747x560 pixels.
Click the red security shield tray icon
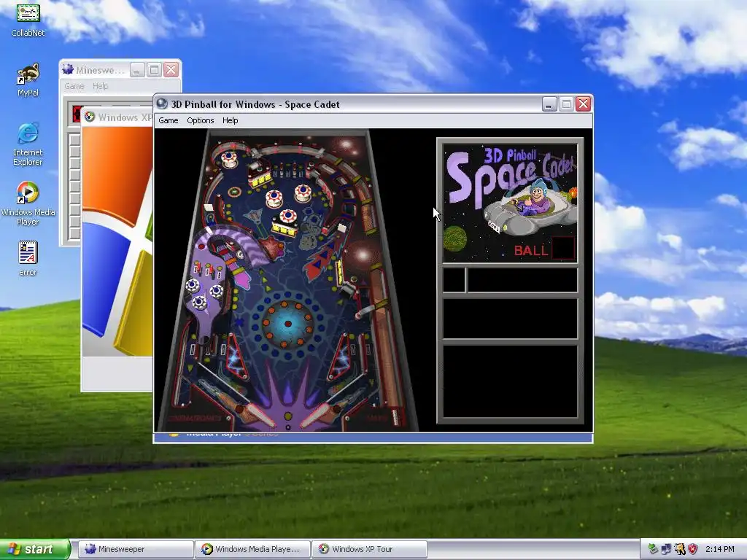pyautogui.click(x=693, y=549)
